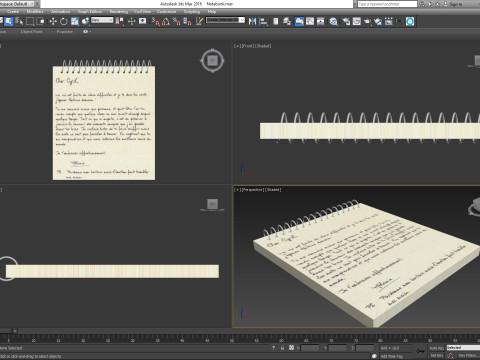This screenshot has height=360, width=480.
Task: Switch to the Object Paint ribbon tab
Action: pos(31,32)
